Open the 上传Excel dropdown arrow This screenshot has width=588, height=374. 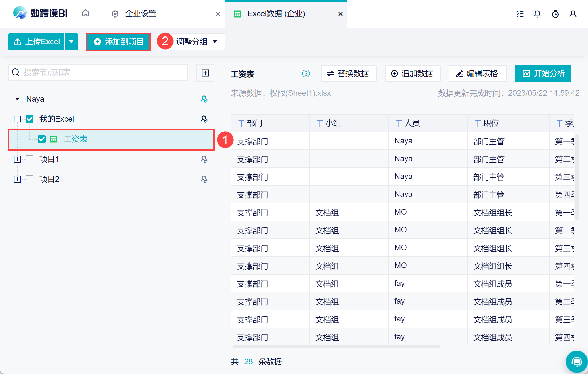[71, 42]
